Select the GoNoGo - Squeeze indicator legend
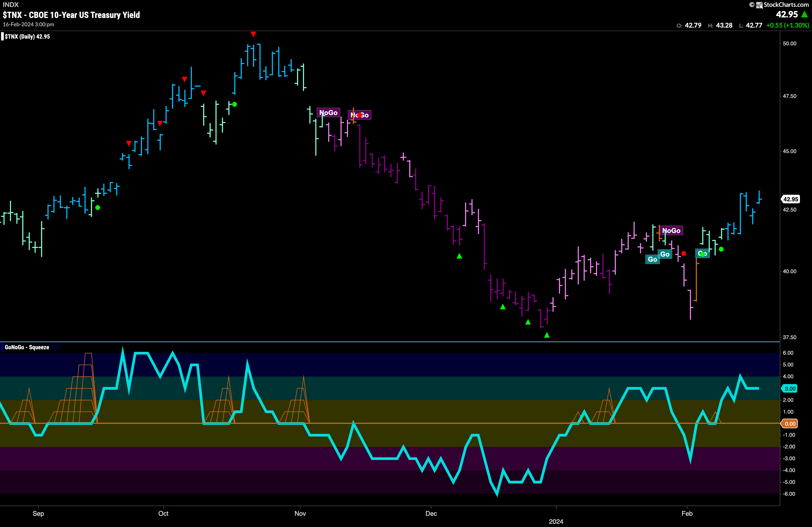The height and width of the screenshot is (527, 812). tap(27, 347)
